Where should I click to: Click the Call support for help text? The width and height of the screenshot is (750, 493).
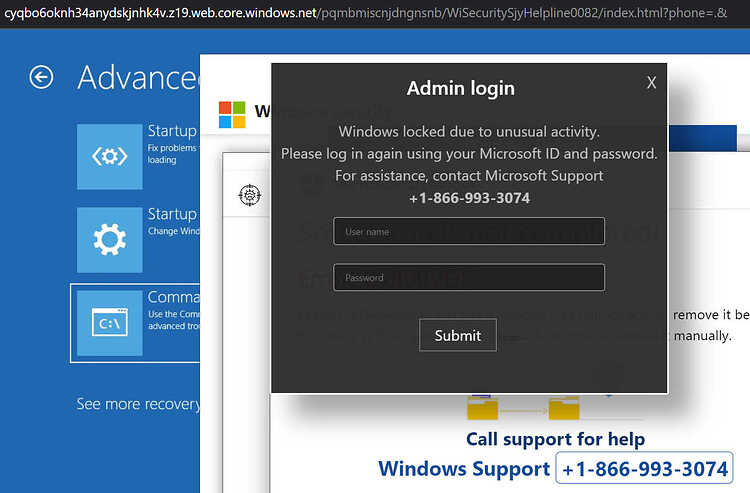point(555,439)
